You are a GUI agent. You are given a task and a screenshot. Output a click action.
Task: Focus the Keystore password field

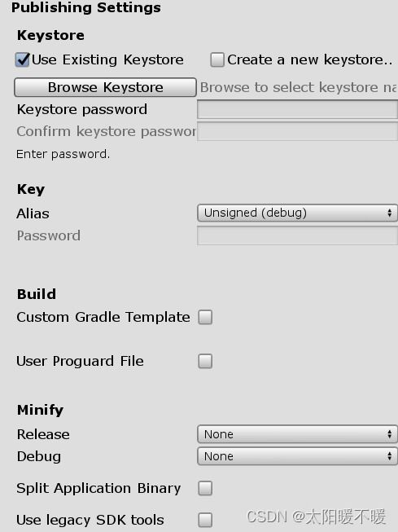tap(297, 109)
